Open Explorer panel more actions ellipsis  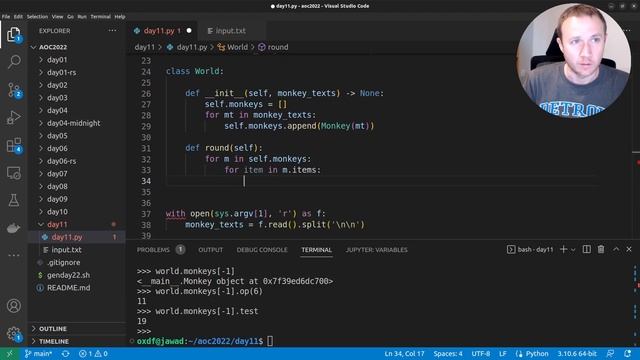tap(112, 31)
